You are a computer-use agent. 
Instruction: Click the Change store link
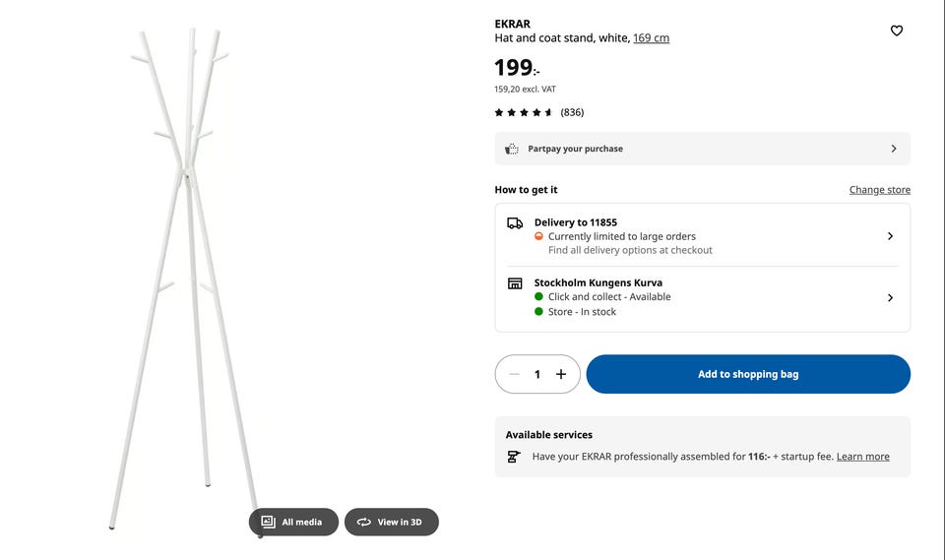click(x=879, y=190)
